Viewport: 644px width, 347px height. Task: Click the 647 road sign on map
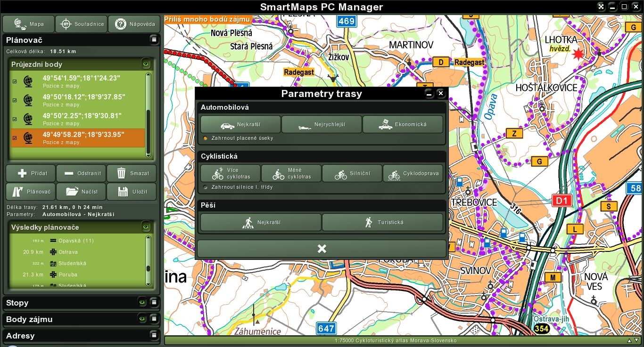tap(326, 329)
